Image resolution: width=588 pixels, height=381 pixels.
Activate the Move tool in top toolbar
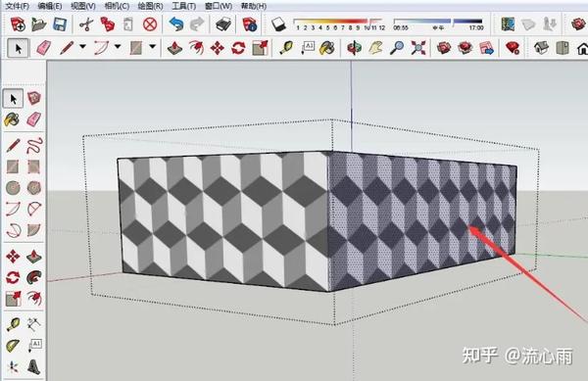pyautogui.click(x=218, y=48)
